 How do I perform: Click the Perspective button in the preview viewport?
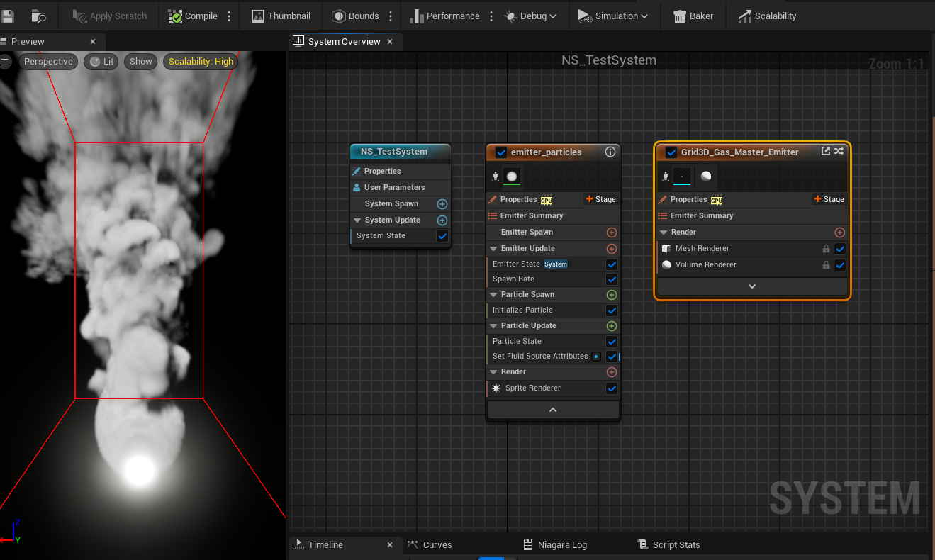pyautogui.click(x=48, y=62)
